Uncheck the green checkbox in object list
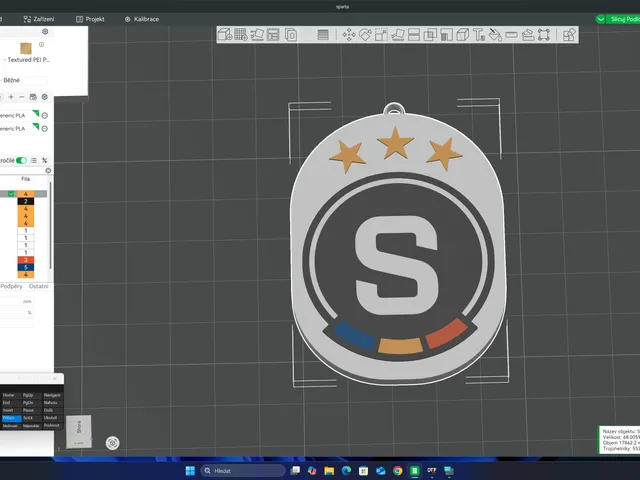 click(11, 194)
